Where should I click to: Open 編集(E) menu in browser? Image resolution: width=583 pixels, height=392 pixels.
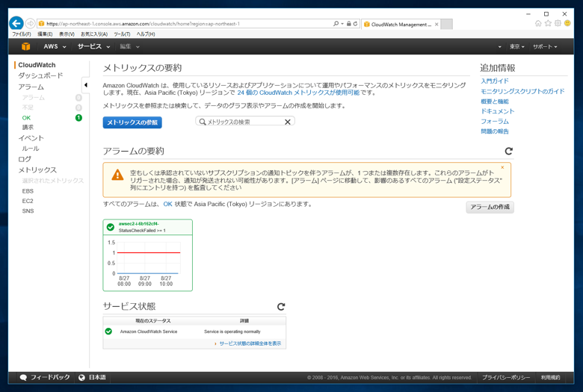click(x=45, y=34)
